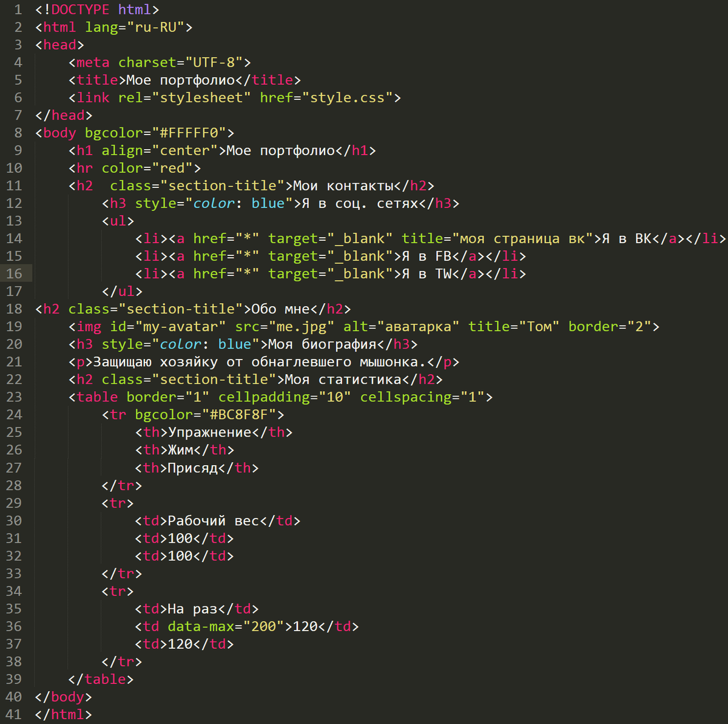The width and height of the screenshot is (728, 724).
Task: Click the closing /head tag
Action: (x=64, y=115)
